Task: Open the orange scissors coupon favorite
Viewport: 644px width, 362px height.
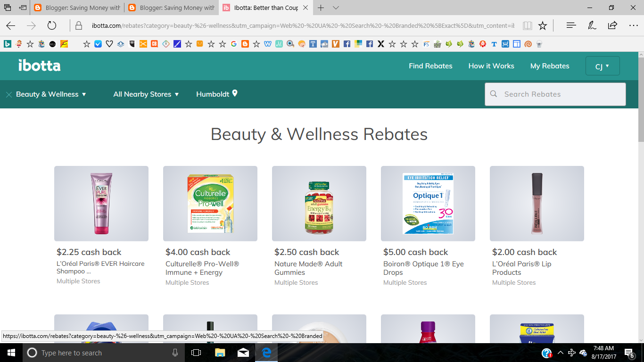Action: coord(143,44)
